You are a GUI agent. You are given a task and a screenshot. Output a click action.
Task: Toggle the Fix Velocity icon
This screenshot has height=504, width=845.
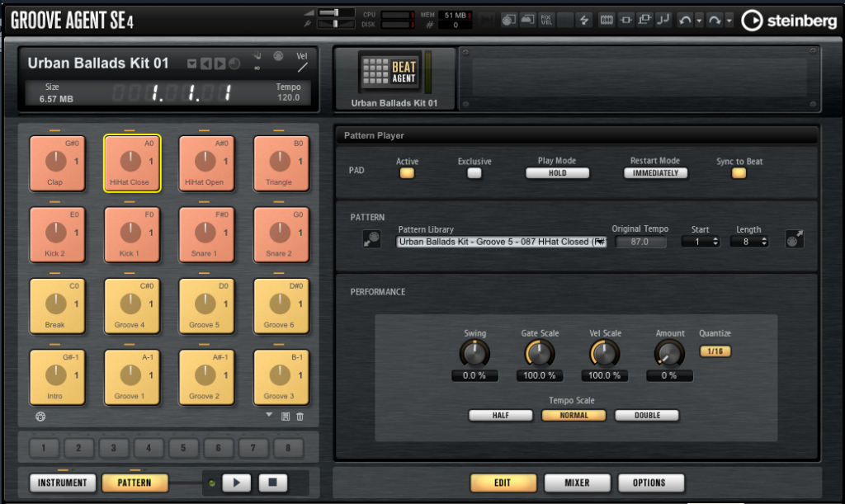pyautogui.click(x=546, y=20)
